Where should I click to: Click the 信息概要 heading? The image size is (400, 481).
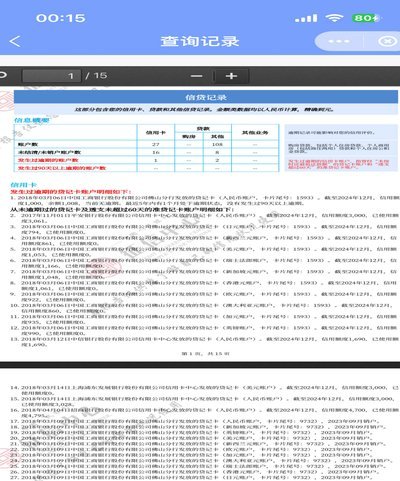click(x=32, y=120)
